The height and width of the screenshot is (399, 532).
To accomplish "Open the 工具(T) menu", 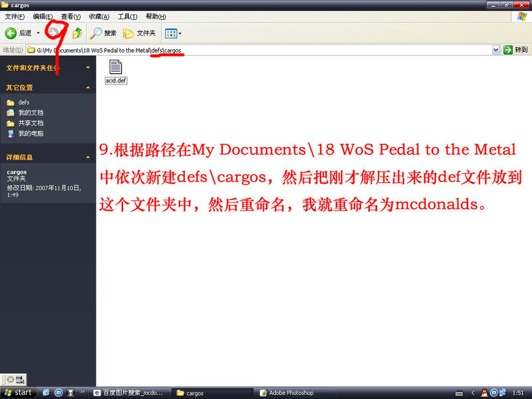I will pyautogui.click(x=128, y=16).
